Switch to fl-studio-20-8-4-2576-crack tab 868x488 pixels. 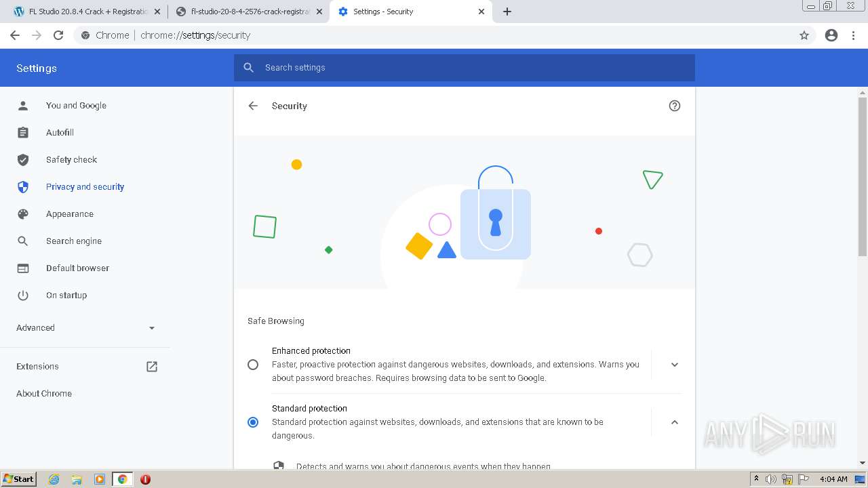click(248, 12)
